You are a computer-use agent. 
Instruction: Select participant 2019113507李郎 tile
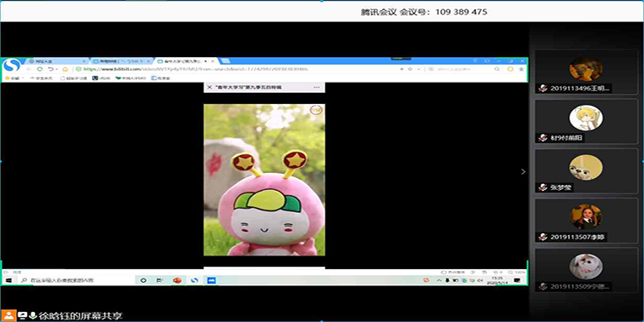tap(586, 220)
